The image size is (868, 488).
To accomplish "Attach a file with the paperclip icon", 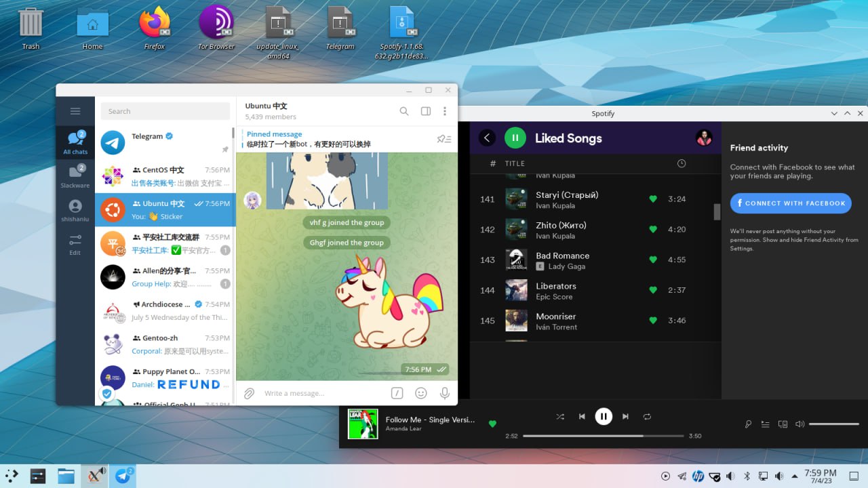I will pyautogui.click(x=250, y=393).
